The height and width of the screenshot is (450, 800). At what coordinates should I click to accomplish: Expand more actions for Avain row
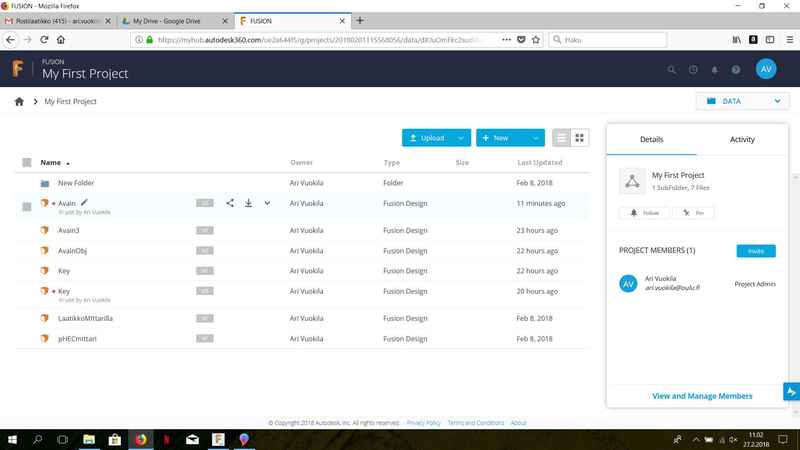pyautogui.click(x=267, y=203)
